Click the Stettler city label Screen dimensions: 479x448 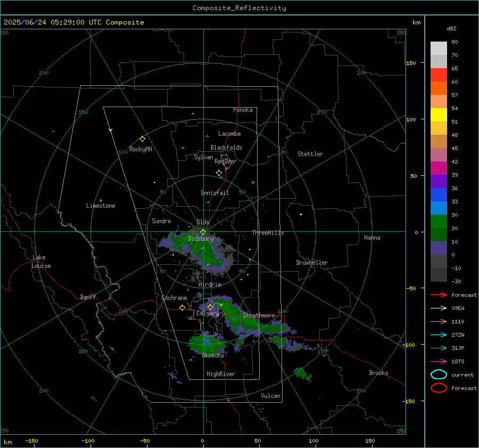310,154
